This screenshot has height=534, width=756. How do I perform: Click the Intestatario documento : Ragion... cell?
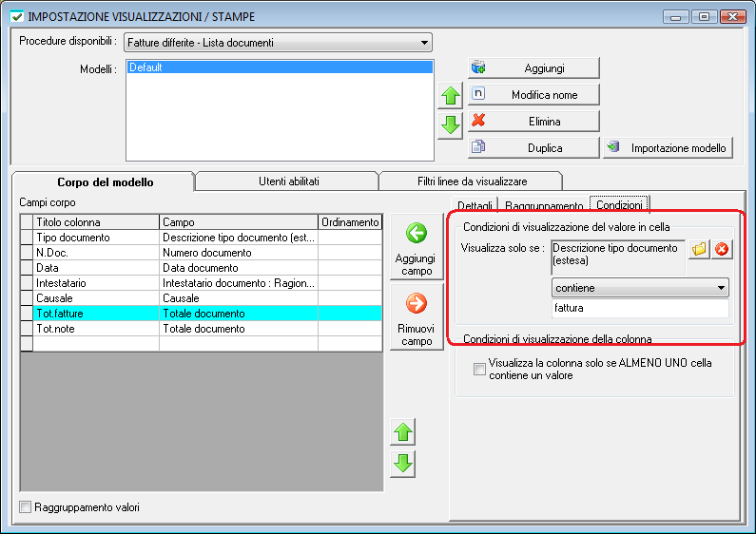click(238, 283)
